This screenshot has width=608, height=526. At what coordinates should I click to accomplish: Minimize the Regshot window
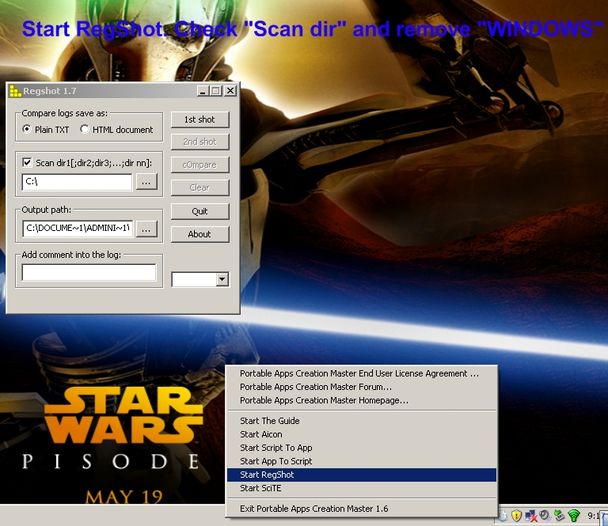[203, 91]
